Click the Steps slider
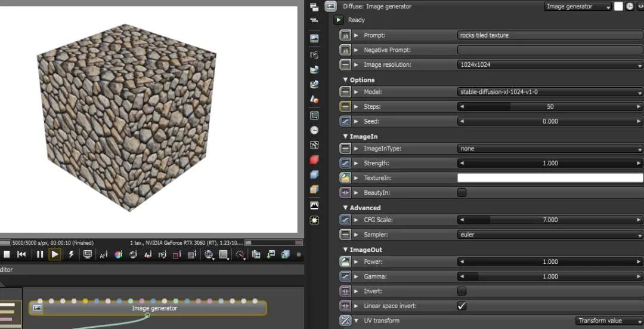 pyautogui.click(x=550, y=107)
